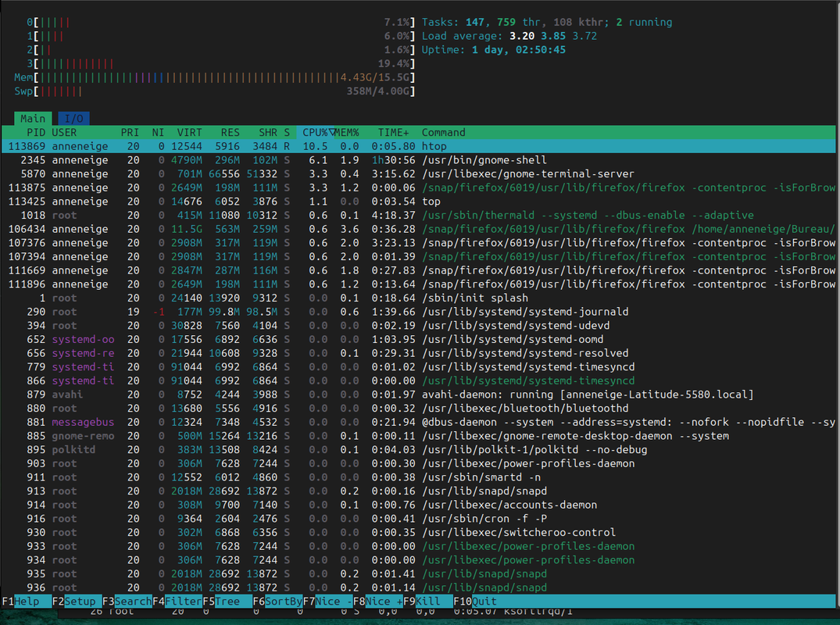Select the gnome-shell process row
840x625 pixels.
(x=418, y=160)
